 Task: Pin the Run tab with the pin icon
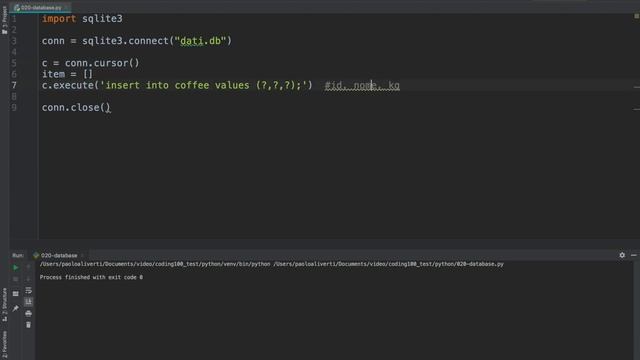point(16,309)
